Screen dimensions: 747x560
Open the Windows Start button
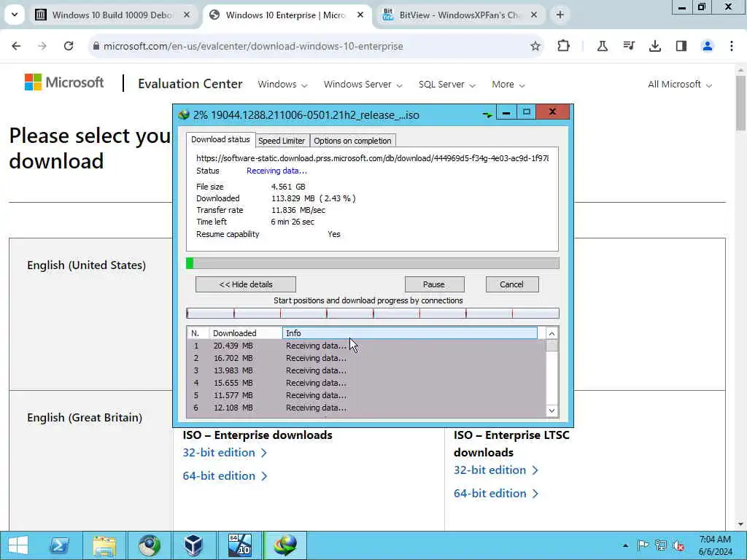point(18,545)
